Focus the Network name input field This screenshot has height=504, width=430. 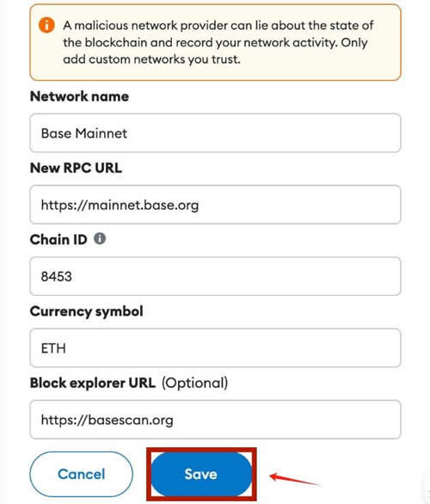(x=215, y=132)
